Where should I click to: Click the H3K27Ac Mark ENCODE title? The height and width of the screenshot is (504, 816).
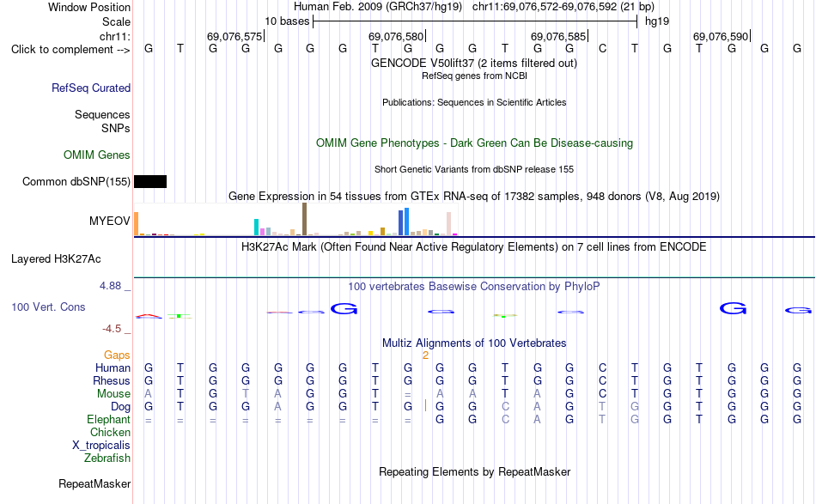click(x=474, y=247)
